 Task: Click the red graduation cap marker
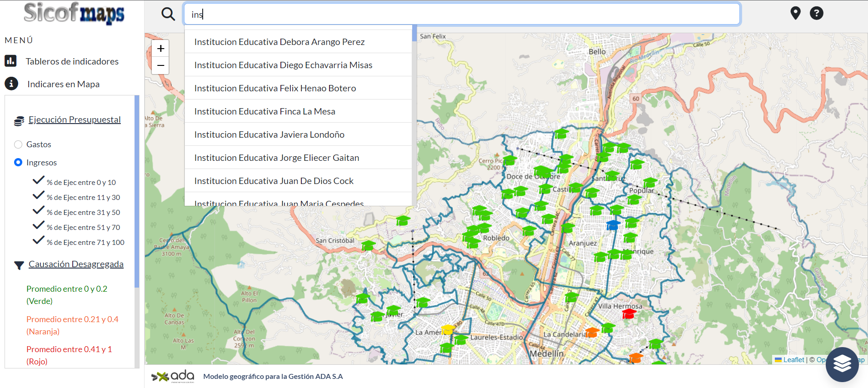click(629, 313)
